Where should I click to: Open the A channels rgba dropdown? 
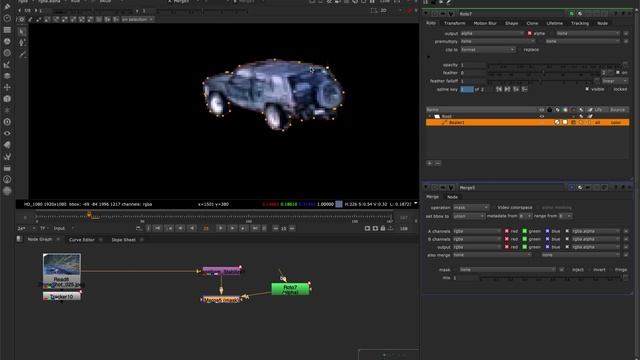[x=477, y=231]
